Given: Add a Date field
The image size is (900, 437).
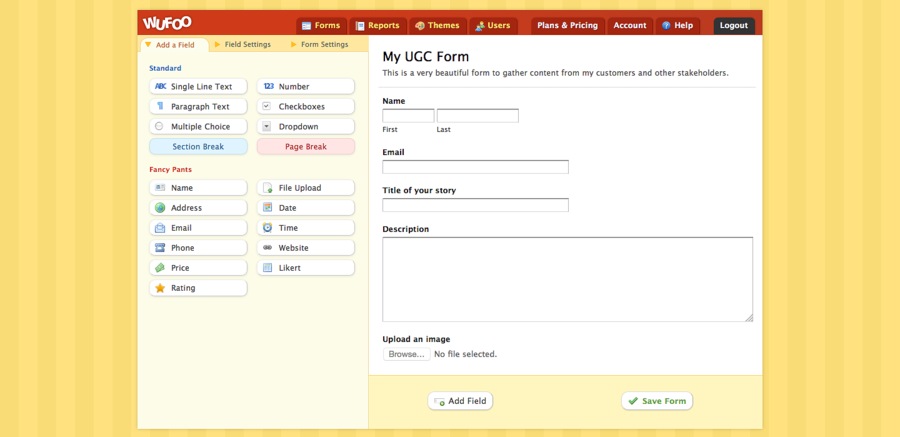Looking at the screenshot, I should [306, 208].
